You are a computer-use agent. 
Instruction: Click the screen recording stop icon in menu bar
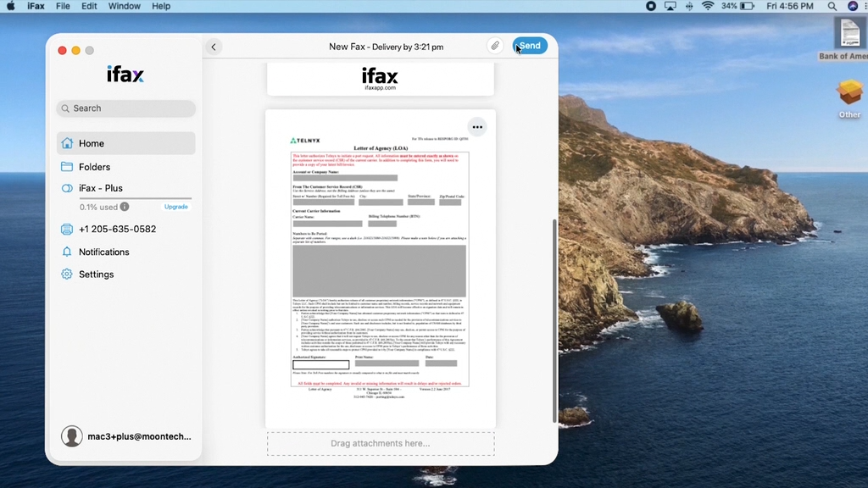[x=651, y=6]
